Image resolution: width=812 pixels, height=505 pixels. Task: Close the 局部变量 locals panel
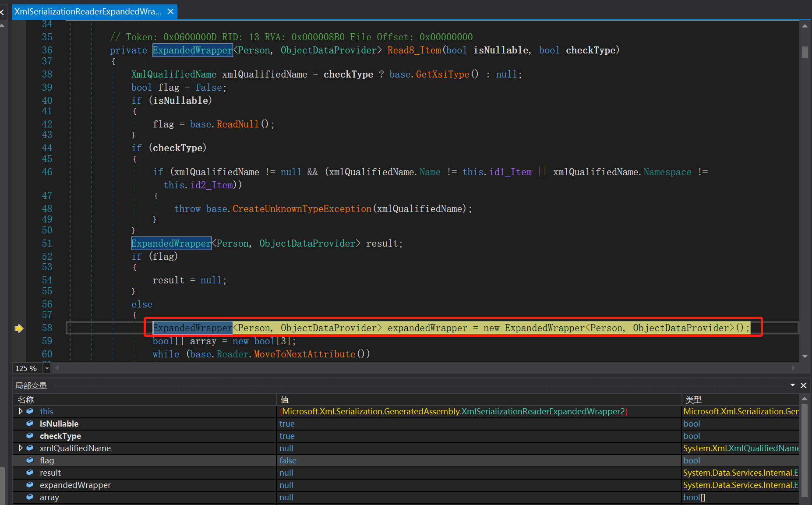click(803, 385)
